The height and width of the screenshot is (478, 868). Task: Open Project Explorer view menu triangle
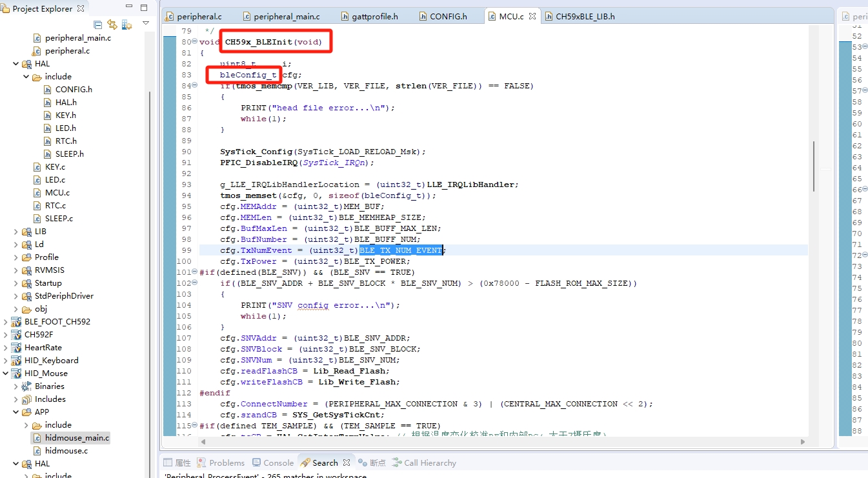click(146, 23)
